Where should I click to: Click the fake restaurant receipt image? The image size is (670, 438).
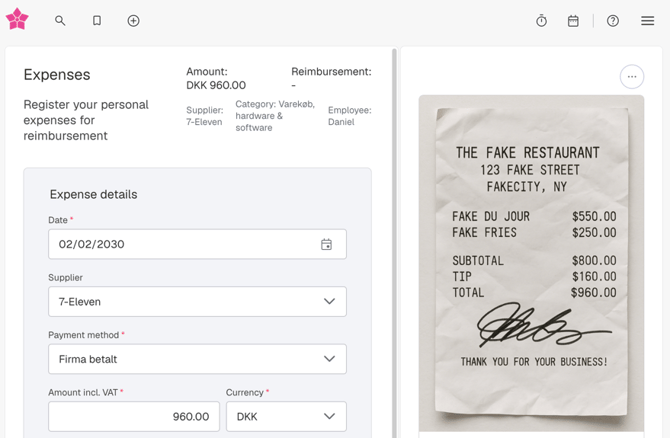pyautogui.click(x=531, y=262)
